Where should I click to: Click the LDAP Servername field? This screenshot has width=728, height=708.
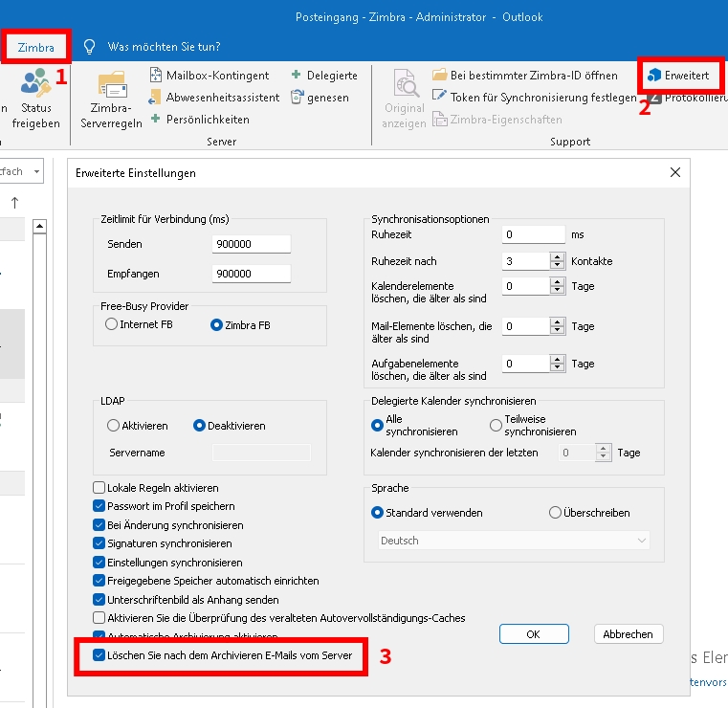pos(261,453)
